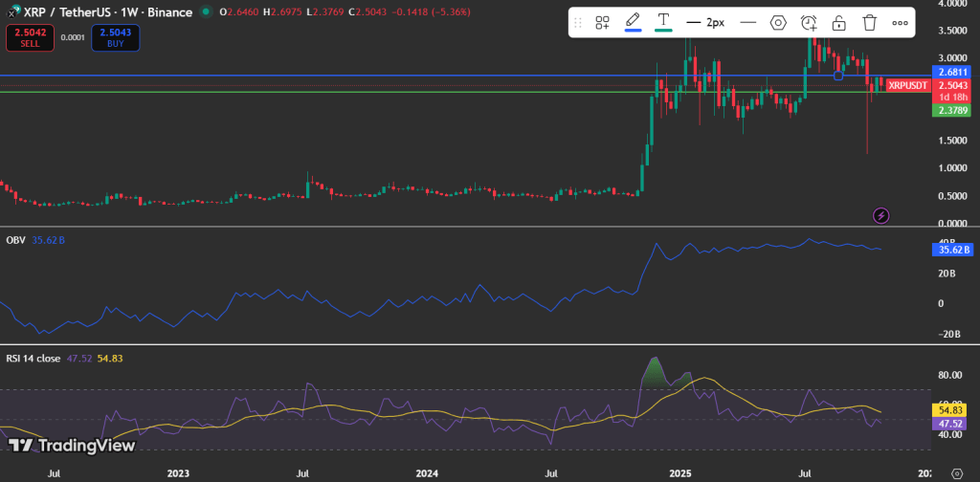
Task: Change line color with the pencil icon
Action: pyautogui.click(x=633, y=23)
